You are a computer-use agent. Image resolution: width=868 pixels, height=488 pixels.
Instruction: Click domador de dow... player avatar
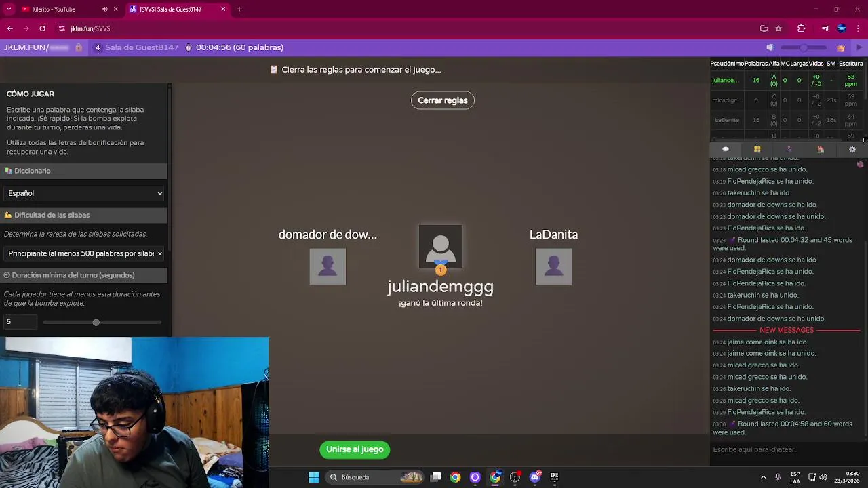[x=328, y=266]
